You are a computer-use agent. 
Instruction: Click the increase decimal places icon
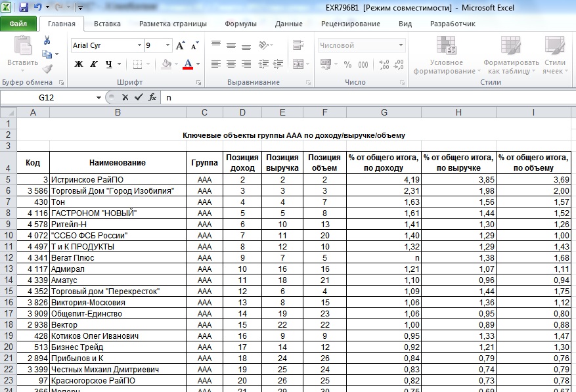(x=384, y=64)
